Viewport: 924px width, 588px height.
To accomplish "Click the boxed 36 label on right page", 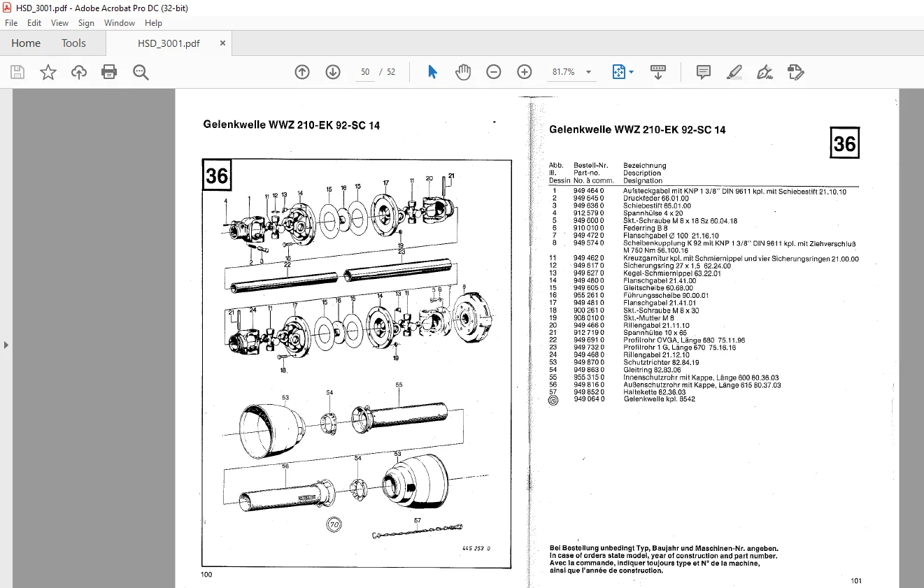I will [x=844, y=143].
